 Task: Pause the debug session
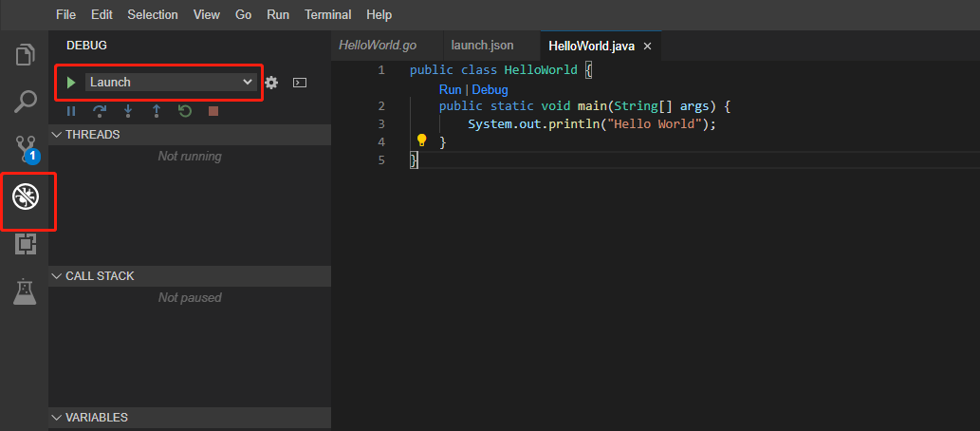coord(71,111)
